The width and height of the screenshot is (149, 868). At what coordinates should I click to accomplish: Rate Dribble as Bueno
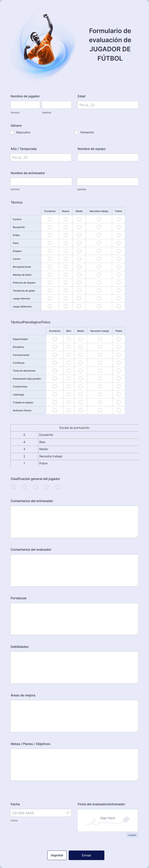point(66,235)
